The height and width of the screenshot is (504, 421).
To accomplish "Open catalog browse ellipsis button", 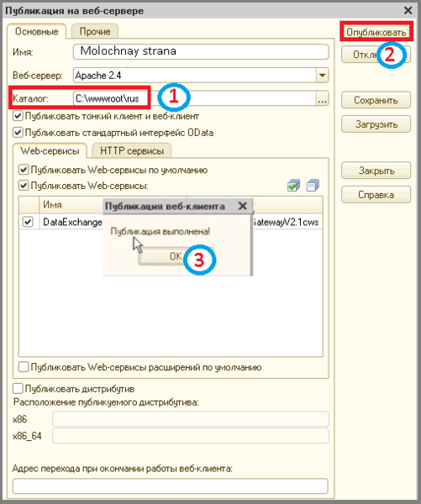I will (323, 98).
